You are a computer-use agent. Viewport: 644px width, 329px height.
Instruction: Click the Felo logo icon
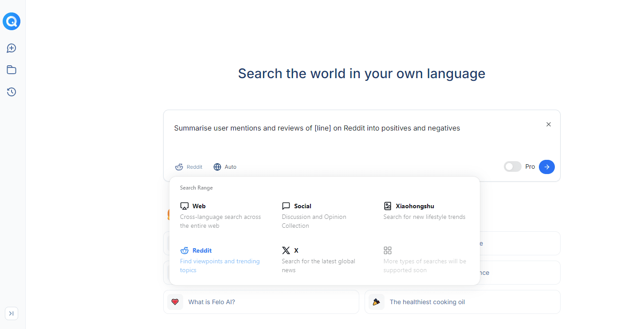[x=12, y=21]
